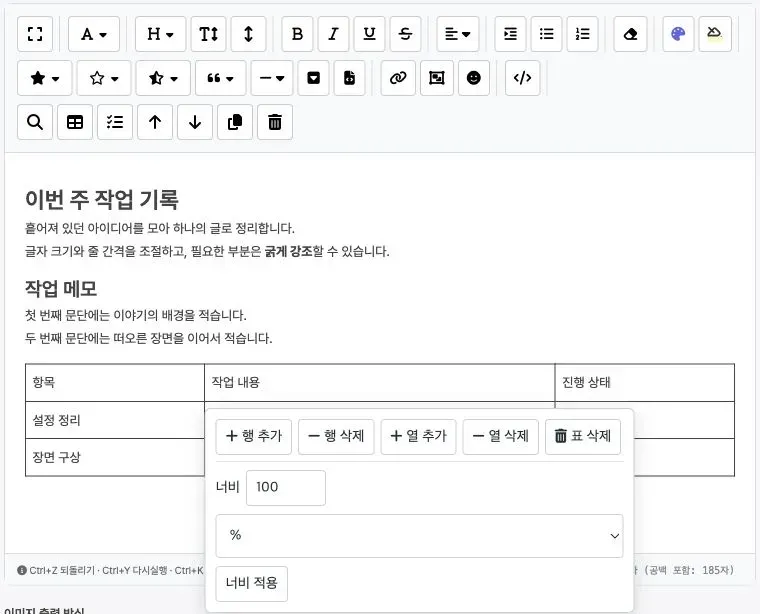760x614 pixels.
Task: Open the color palette picker
Action: pos(678,34)
